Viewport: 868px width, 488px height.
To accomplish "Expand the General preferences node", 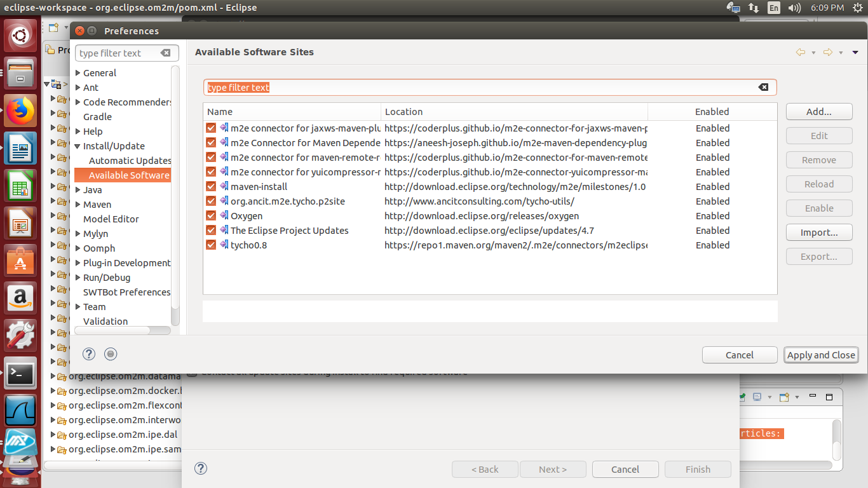I will [x=78, y=73].
